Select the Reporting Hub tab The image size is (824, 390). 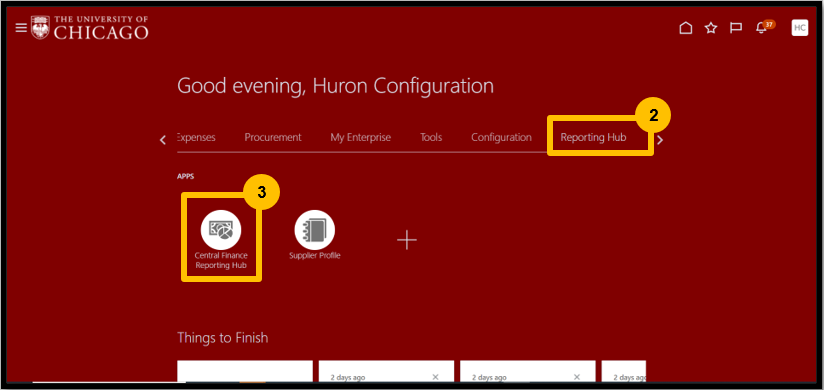[x=593, y=138]
